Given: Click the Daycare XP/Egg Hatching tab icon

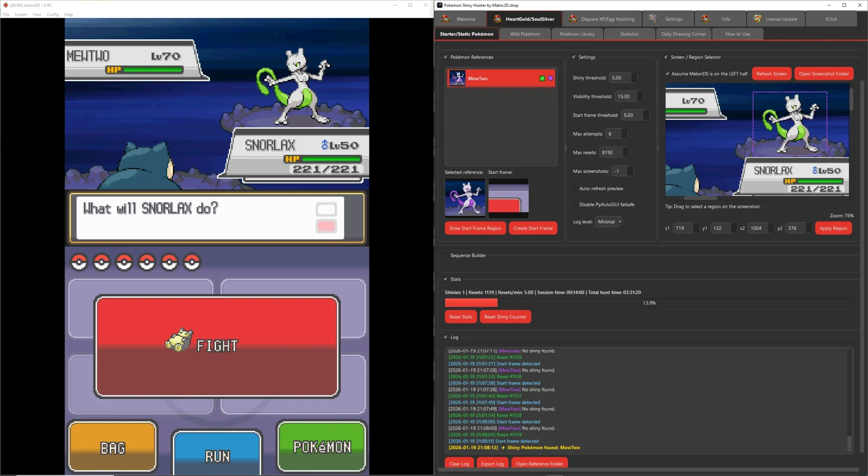Looking at the screenshot, I should [x=573, y=19].
